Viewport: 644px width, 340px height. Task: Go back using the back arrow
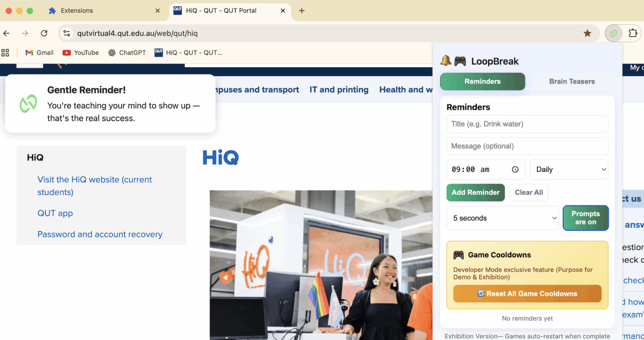click(x=6, y=33)
